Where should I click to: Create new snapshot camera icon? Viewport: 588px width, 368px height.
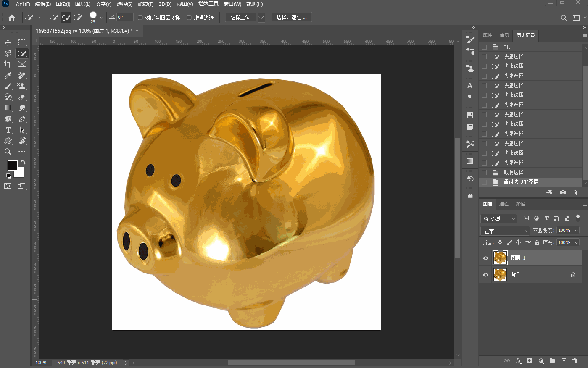coord(563,192)
